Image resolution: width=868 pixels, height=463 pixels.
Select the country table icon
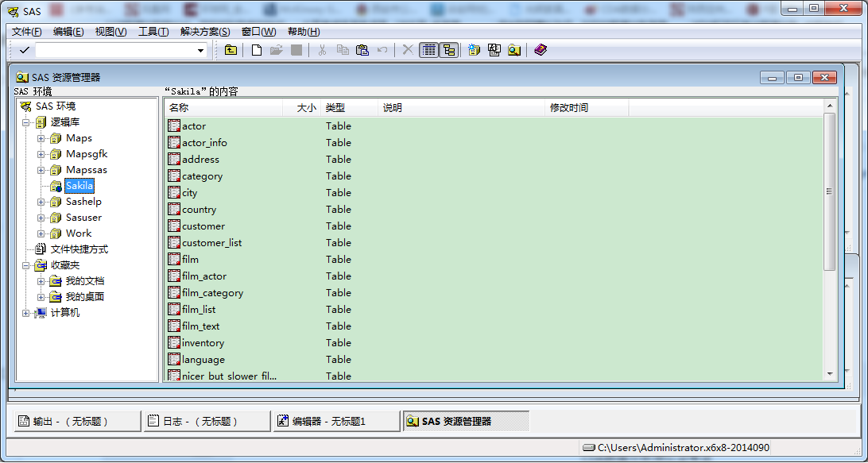click(174, 210)
